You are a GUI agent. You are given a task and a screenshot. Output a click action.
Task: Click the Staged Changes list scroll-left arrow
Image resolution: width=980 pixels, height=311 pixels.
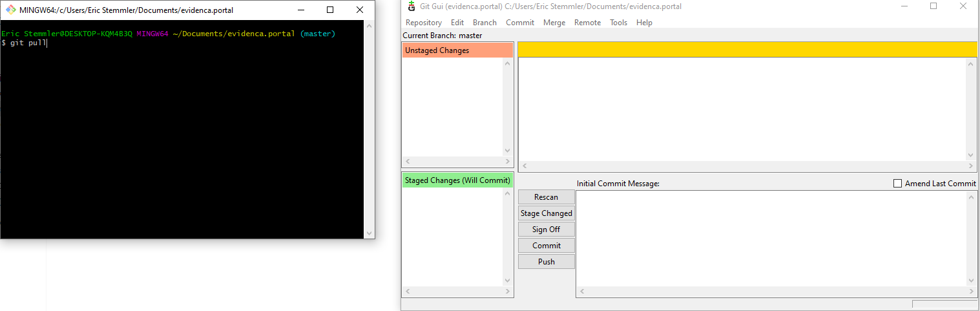[x=406, y=292]
